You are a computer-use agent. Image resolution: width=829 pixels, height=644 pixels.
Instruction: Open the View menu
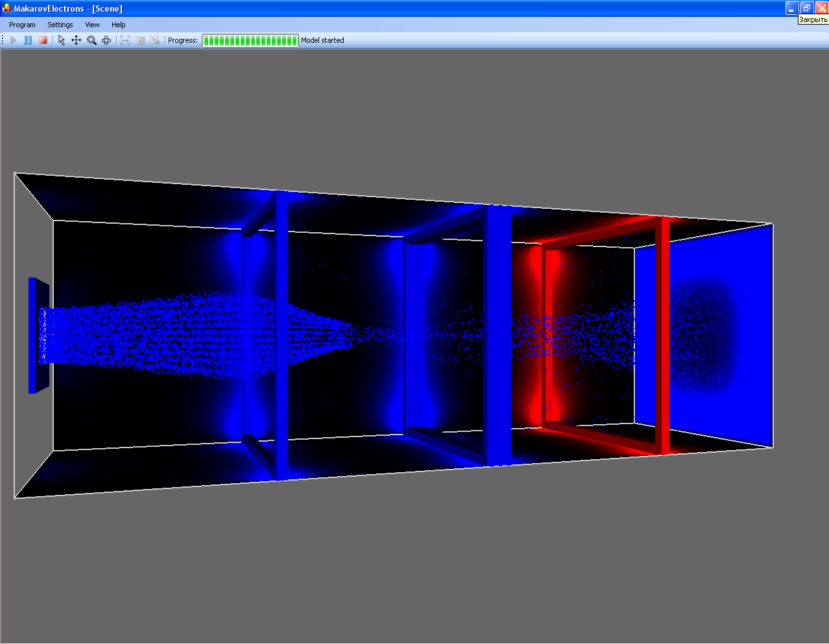tap(92, 25)
